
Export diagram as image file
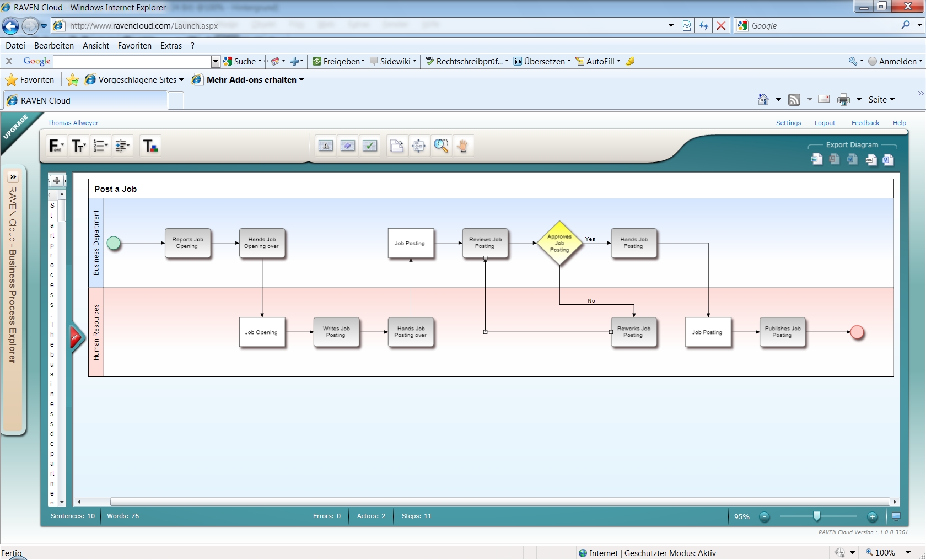pos(817,159)
